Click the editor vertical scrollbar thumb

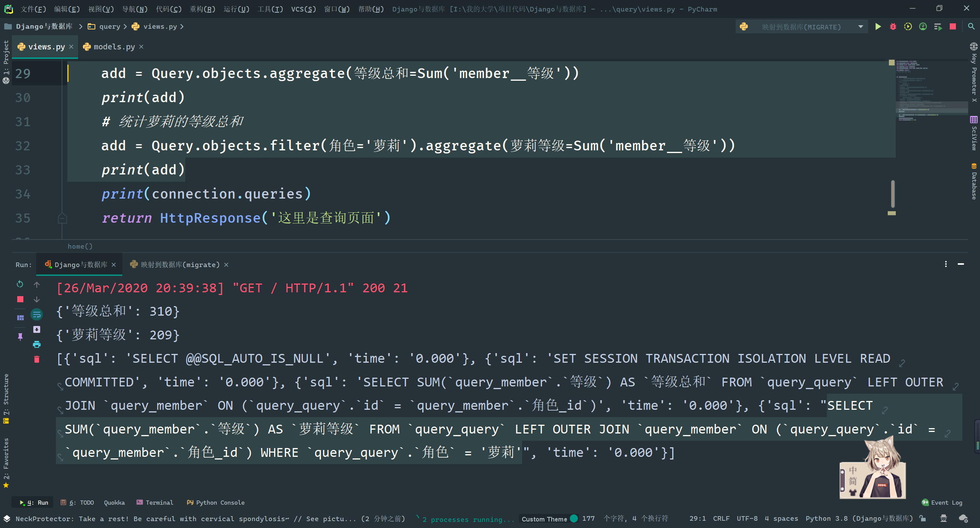pyautogui.click(x=892, y=194)
